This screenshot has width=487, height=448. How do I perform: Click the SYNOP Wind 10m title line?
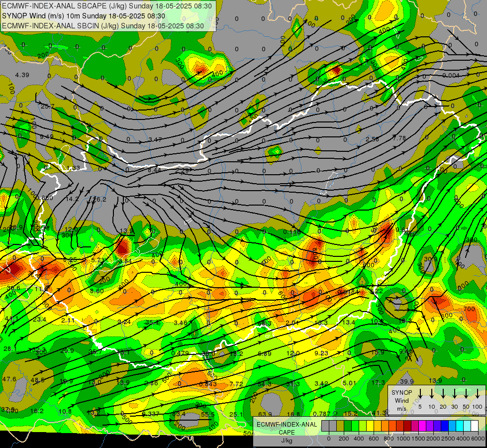point(84,16)
